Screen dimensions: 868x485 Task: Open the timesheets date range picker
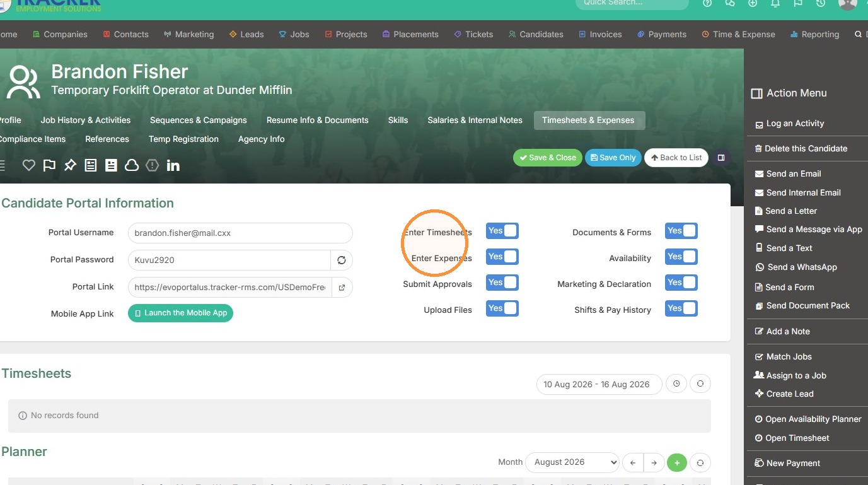point(596,384)
